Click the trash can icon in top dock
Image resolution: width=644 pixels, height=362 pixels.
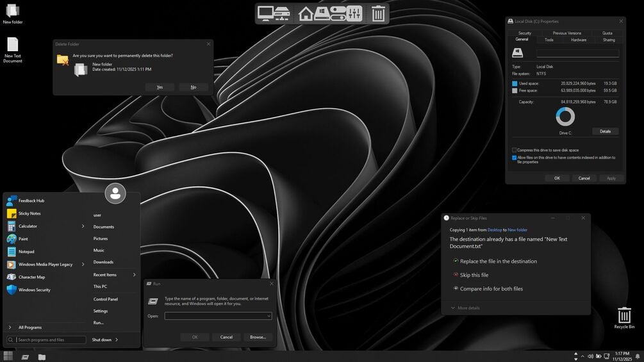point(378,13)
